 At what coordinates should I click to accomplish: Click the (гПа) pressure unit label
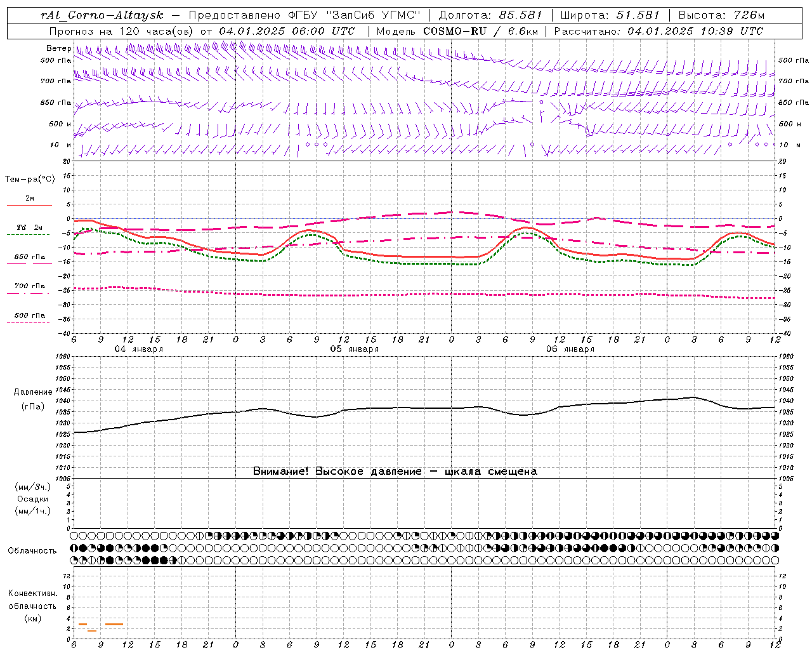[33, 406]
